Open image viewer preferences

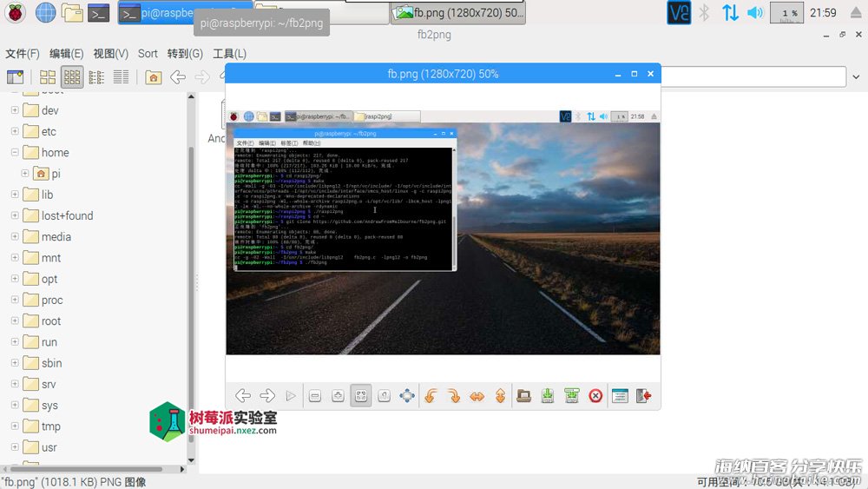[620, 395]
